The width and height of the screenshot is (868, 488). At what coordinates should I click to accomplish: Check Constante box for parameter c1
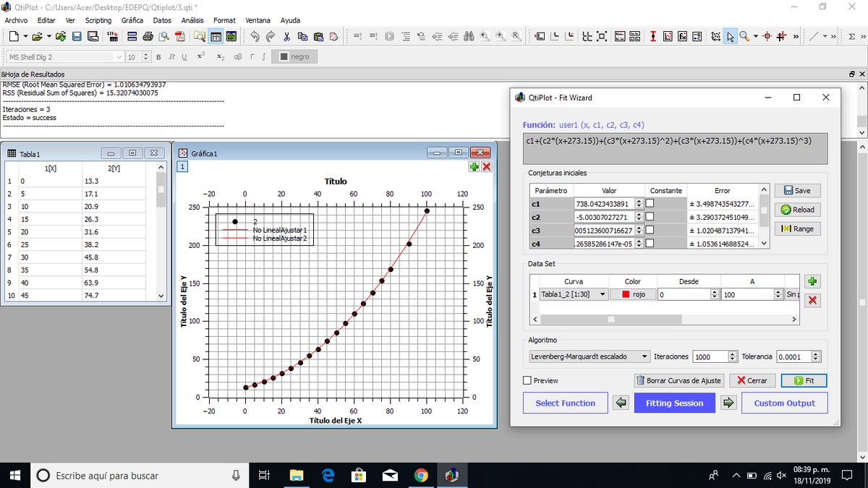[649, 204]
